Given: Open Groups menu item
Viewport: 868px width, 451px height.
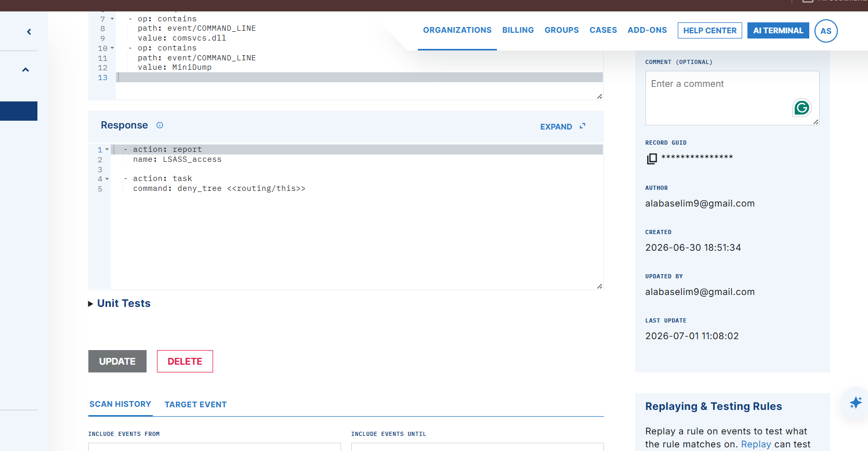Looking at the screenshot, I should (562, 30).
